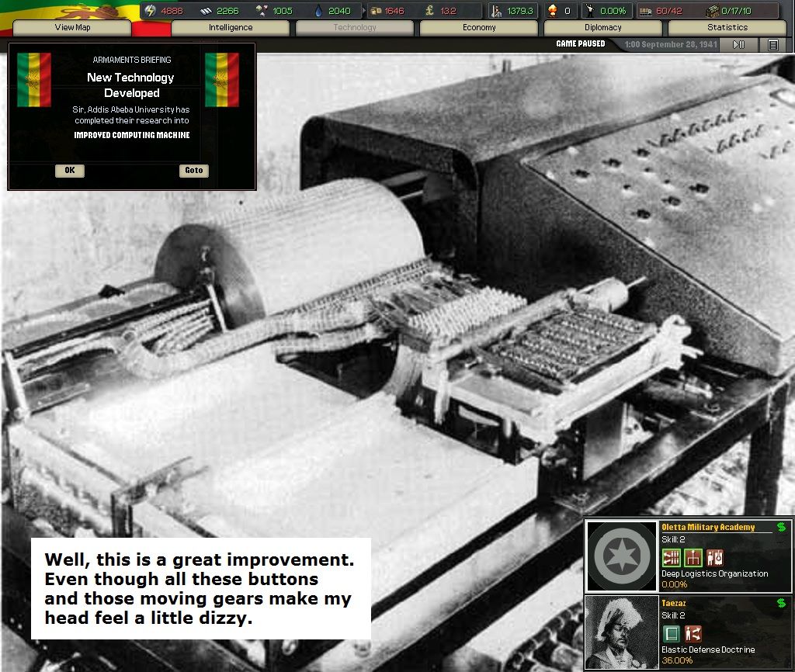This screenshot has height=672, width=795.
Task: Click the energy lightning bolt resource icon
Action: click(151, 11)
